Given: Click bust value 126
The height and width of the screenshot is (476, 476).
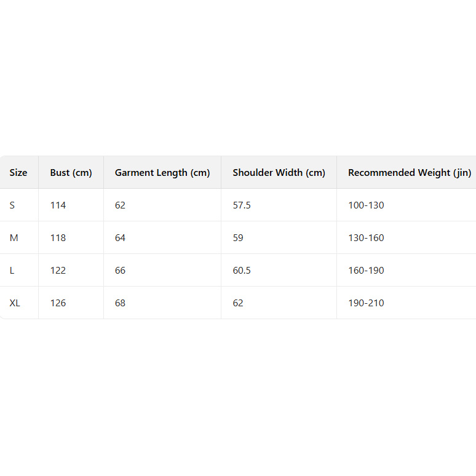Looking at the screenshot, I should (x=58, y=303).
